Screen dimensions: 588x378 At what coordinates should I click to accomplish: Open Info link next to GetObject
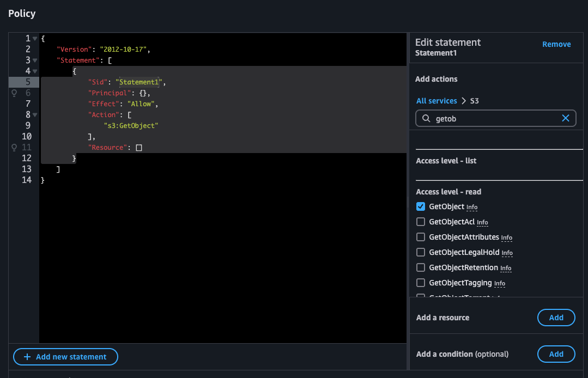pyautogui.click(x=472, y=207)
